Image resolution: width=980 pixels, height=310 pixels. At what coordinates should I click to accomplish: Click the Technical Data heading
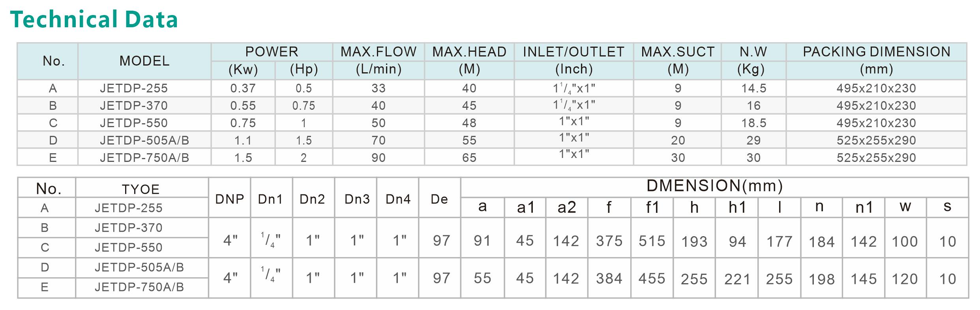pyautogui.click(x=94, y=19)
